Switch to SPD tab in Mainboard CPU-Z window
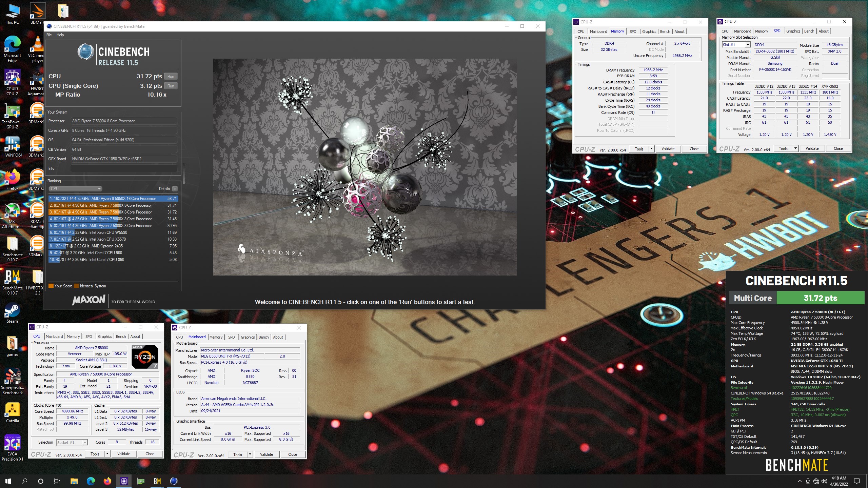 [x=231, y=337]
